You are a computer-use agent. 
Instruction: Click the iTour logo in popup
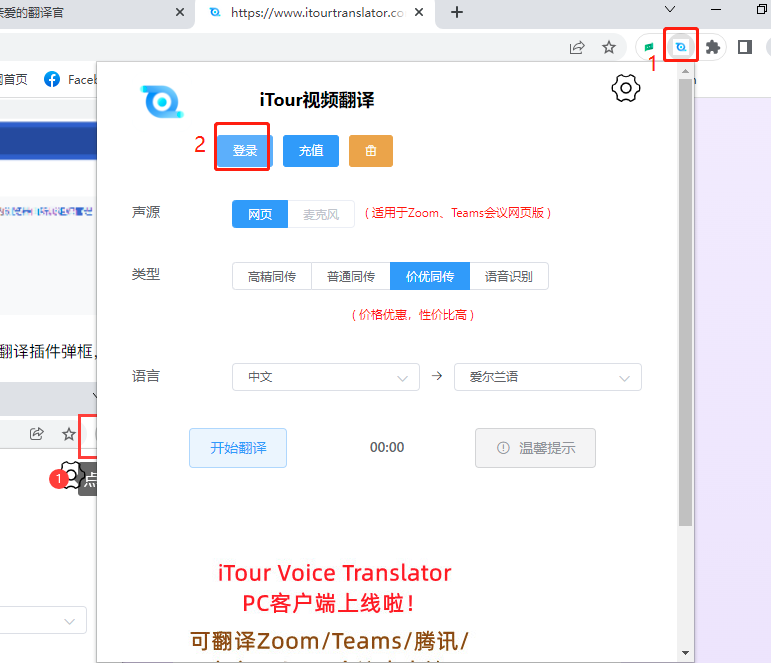point(162,102)
